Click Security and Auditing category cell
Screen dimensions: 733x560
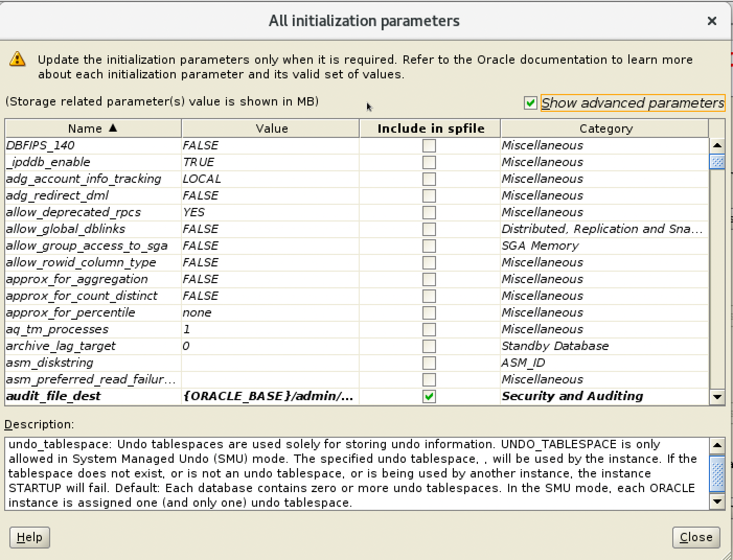[604, 396]
